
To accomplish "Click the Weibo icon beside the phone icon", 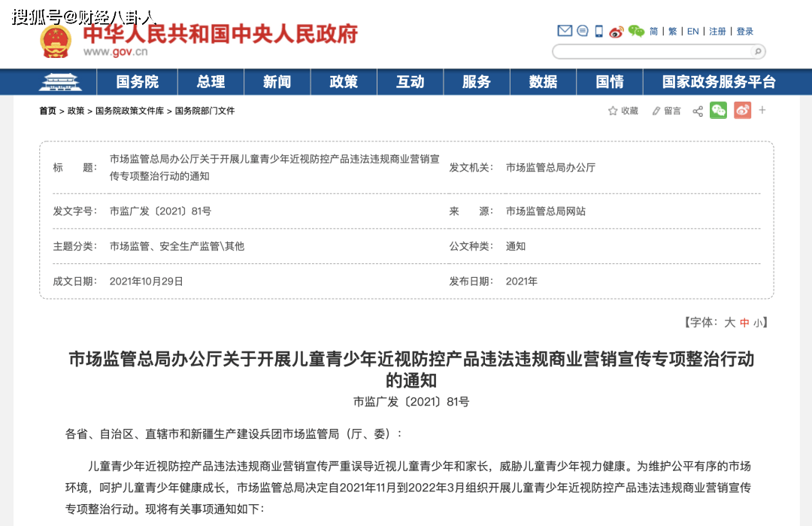I will tap(617, 32).
